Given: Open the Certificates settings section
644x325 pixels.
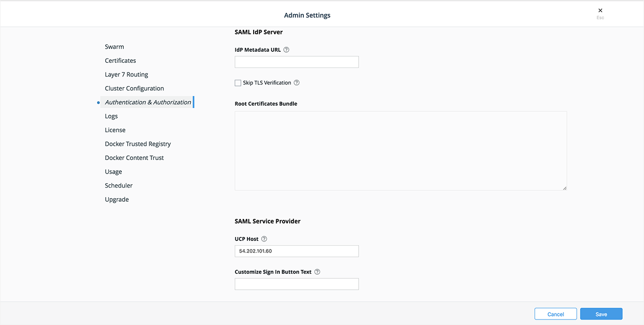Looking at the screenshot, I should click(x=120, y=60).
